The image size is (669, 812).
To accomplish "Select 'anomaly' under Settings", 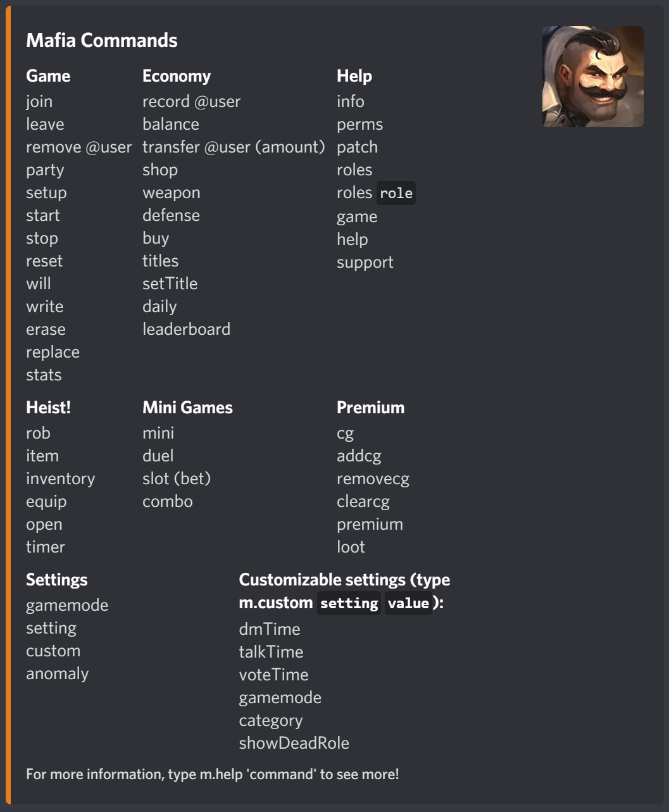I will [57, 674].
